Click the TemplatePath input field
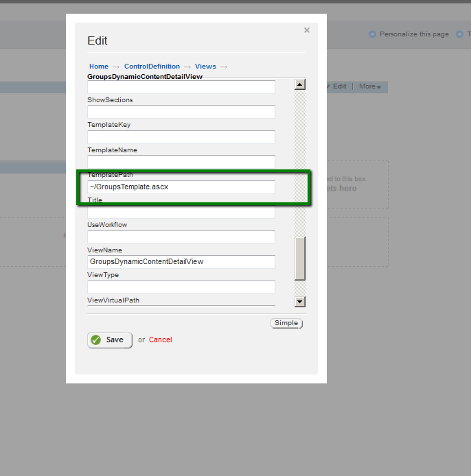The image size is (471, 476). click(x=181, y=187)
